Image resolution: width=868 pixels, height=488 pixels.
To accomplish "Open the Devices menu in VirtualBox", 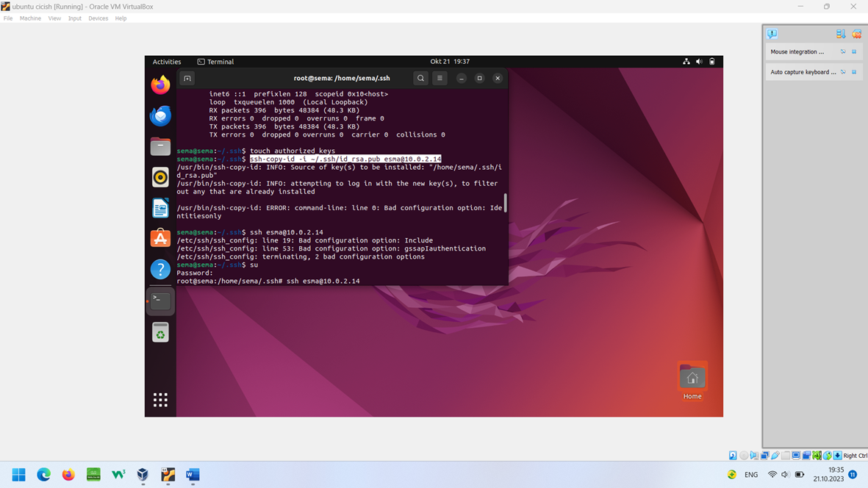I will coord(98,18).
